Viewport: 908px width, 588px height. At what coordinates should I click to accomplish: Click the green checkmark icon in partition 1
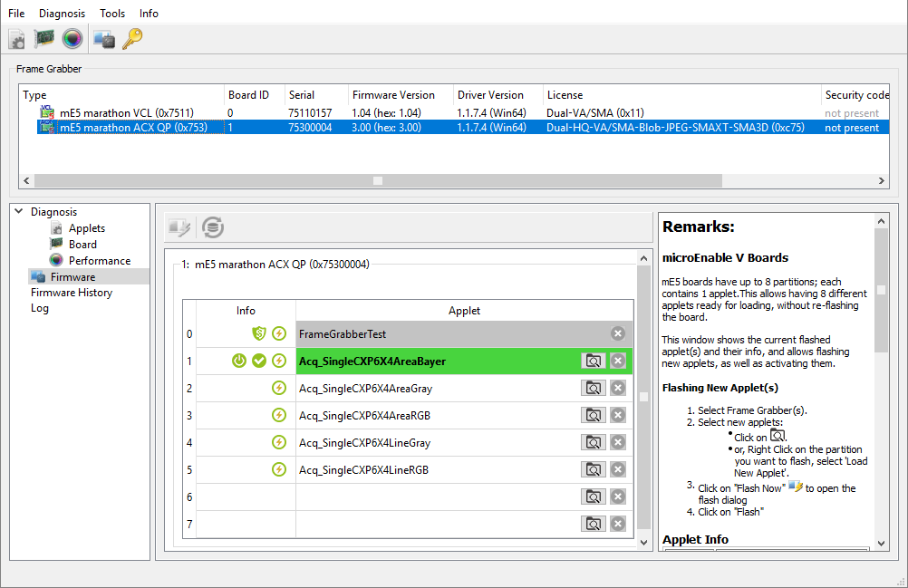(x=259, y=361)
